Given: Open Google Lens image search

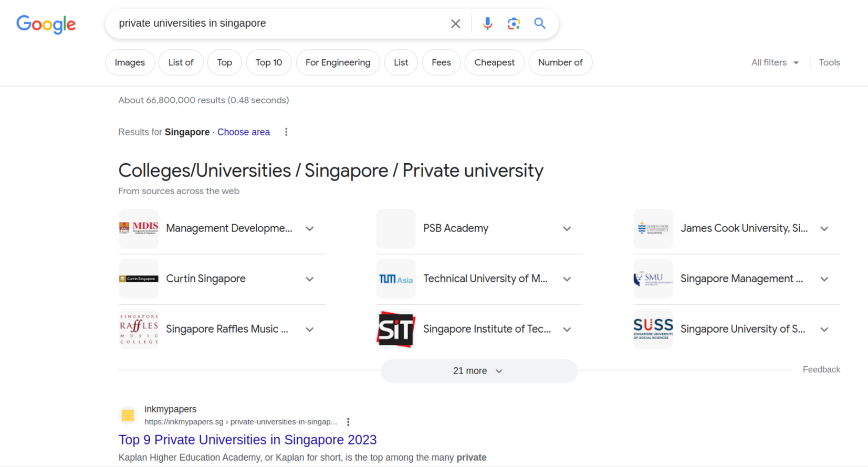Looking at the screenshot, I should (x=514, y=24).
